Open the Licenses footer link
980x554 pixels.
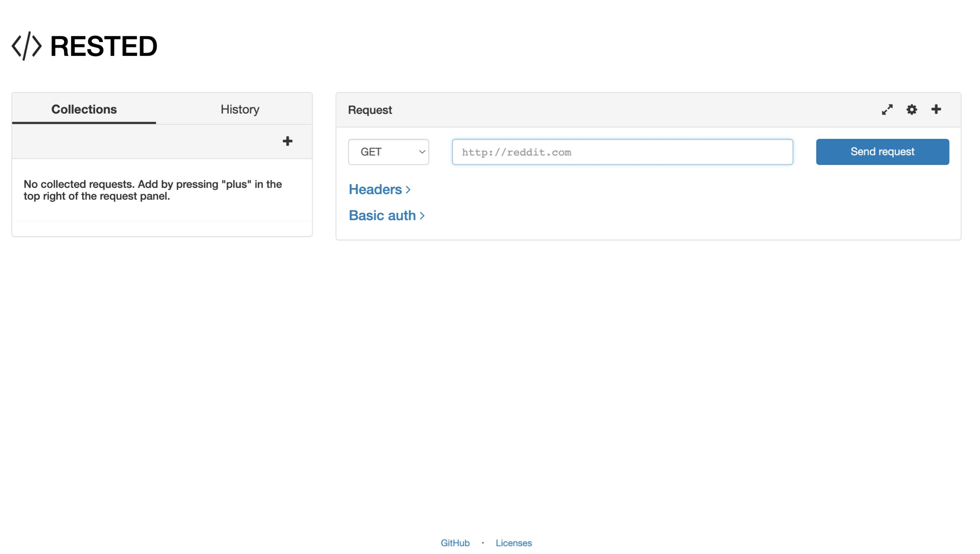(x=513, y=543)
